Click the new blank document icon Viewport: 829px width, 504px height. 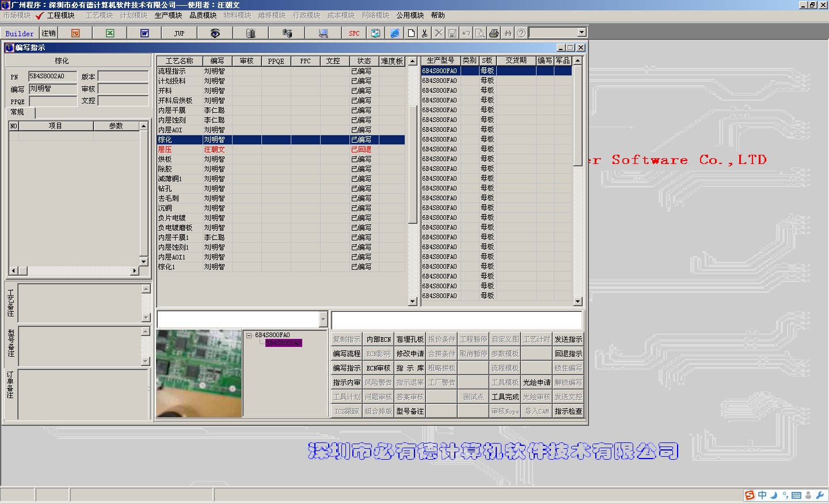click(x=411, y=33)
